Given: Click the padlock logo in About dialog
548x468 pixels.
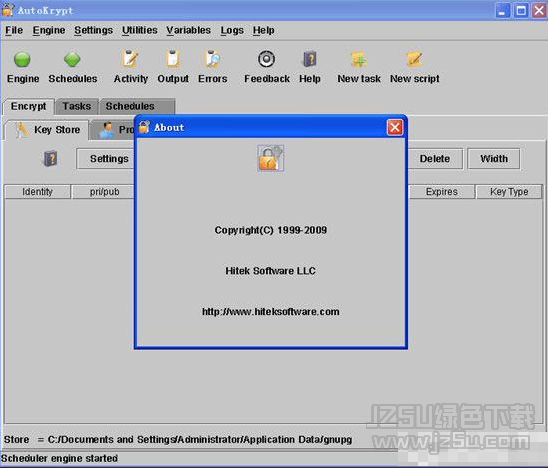Looking at the screenshot, I should click(271, 158).
